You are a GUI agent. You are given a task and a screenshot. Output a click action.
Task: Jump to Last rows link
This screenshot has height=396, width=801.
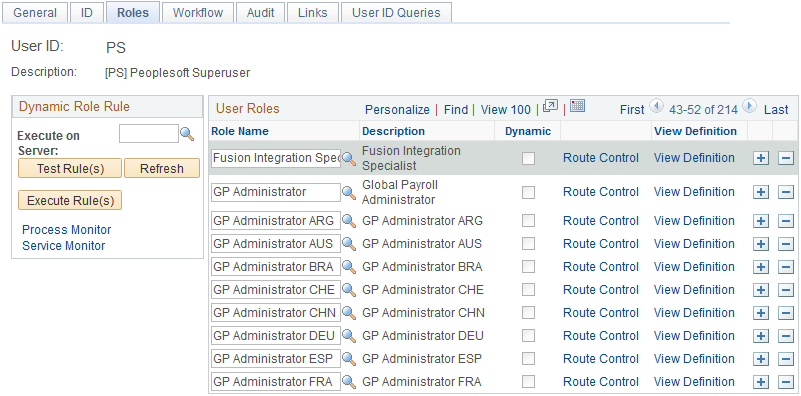(x=776, y=109)
